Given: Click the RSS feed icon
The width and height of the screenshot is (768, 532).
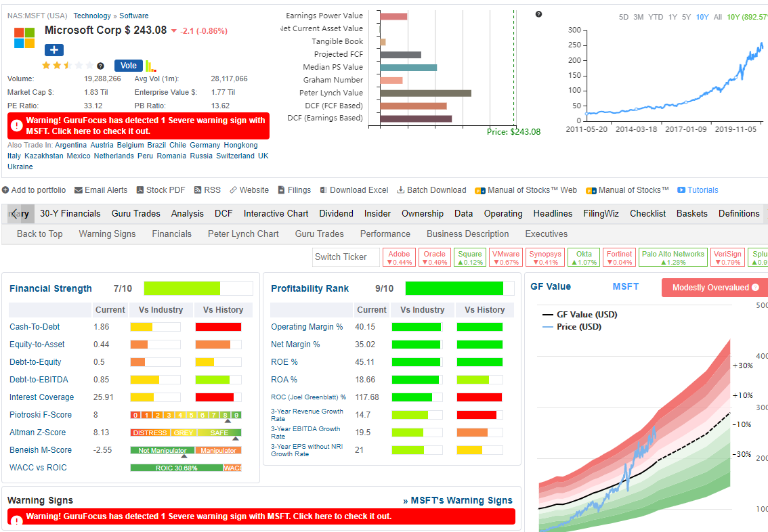Looking at the screenshot, I should point(198,190).
